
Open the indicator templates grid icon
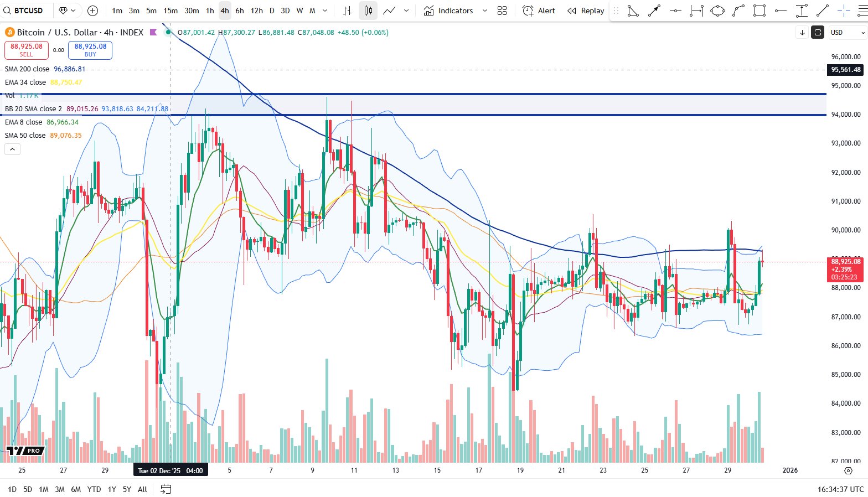(x=502, y=11)
